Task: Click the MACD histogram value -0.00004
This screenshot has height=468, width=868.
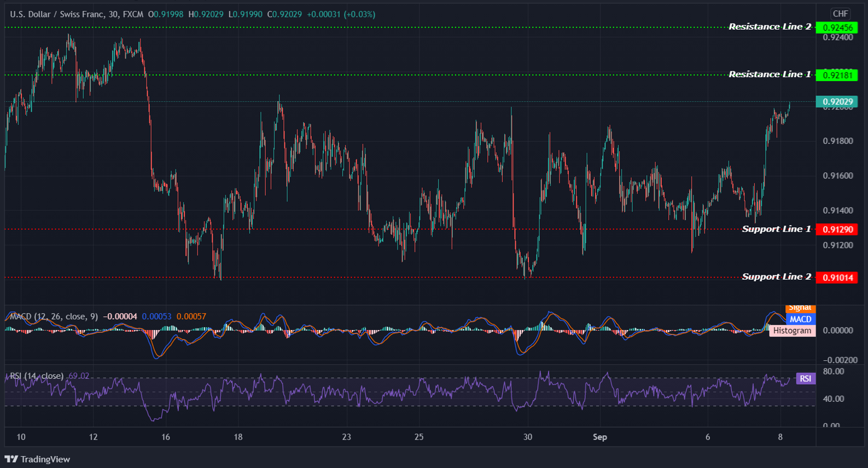Action: (x=120, y=316)
